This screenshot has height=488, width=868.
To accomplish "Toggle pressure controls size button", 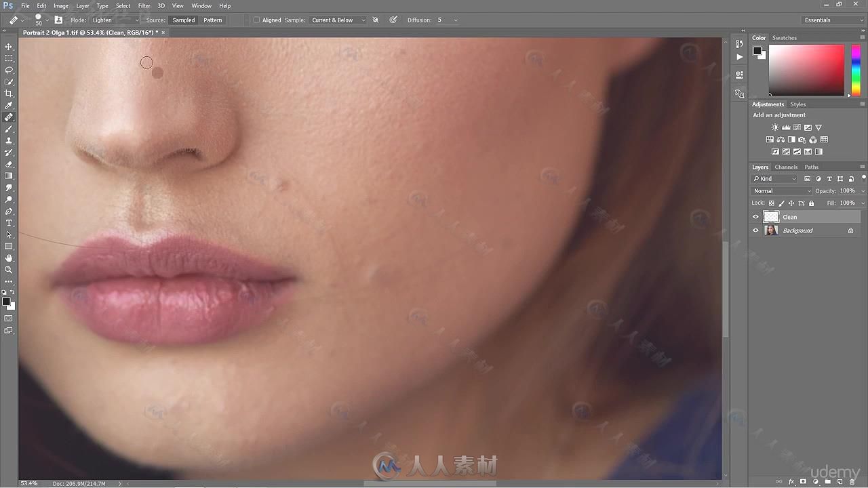I will pos(393,20).
